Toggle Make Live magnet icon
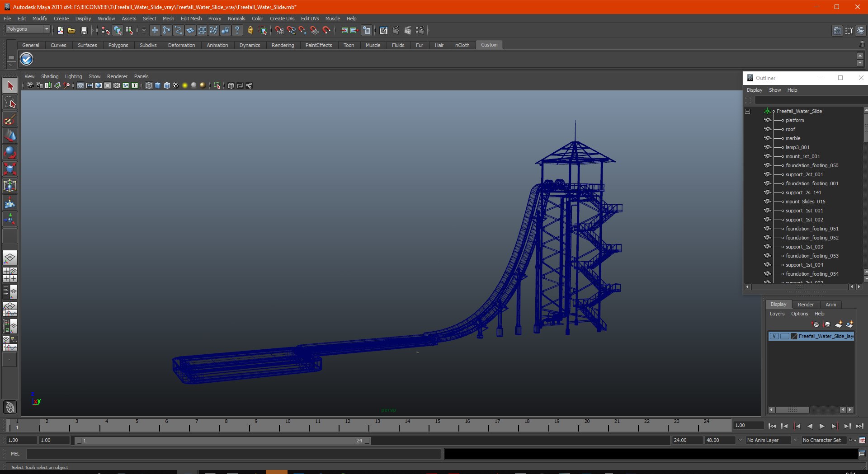This screenshot has width=868, height=474. [326, 30]
